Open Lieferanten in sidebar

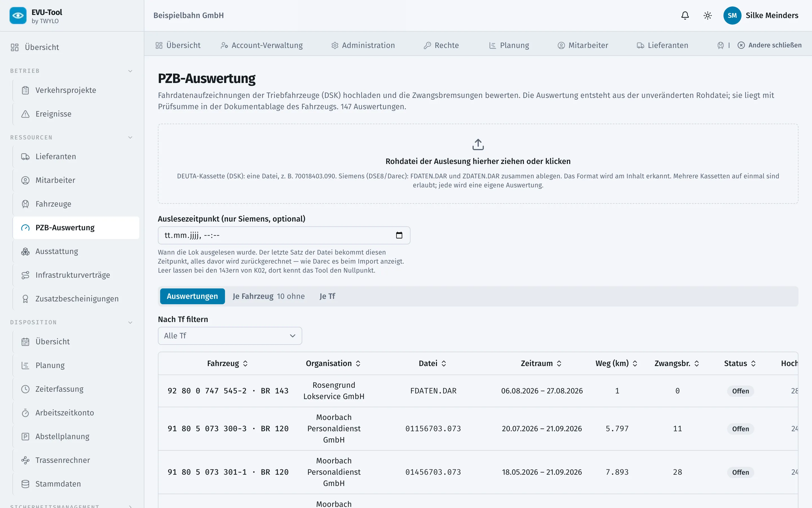tap(76, 157)
